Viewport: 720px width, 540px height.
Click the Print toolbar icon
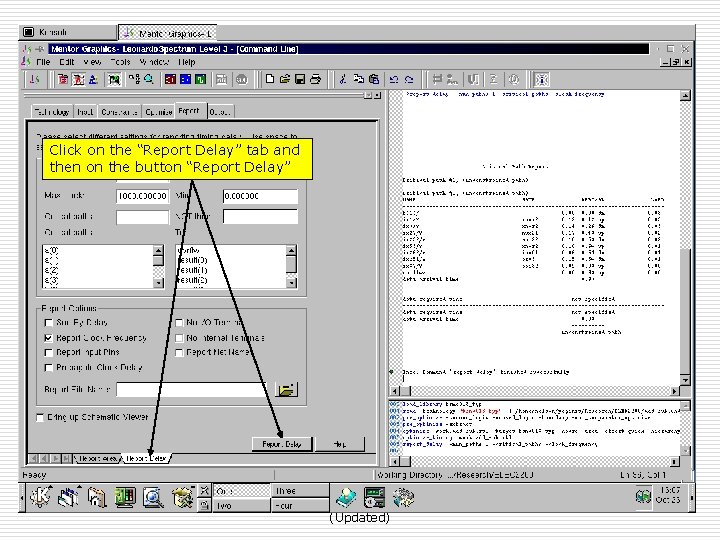point(315,79)
